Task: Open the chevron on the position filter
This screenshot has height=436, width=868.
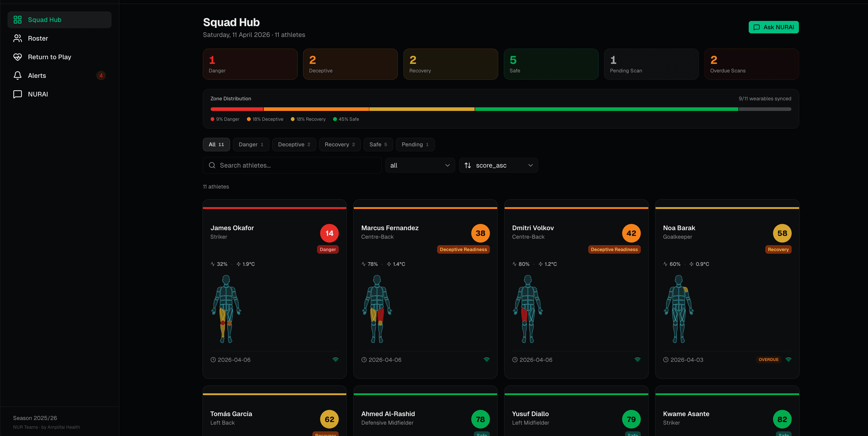Action: [447, 165]
